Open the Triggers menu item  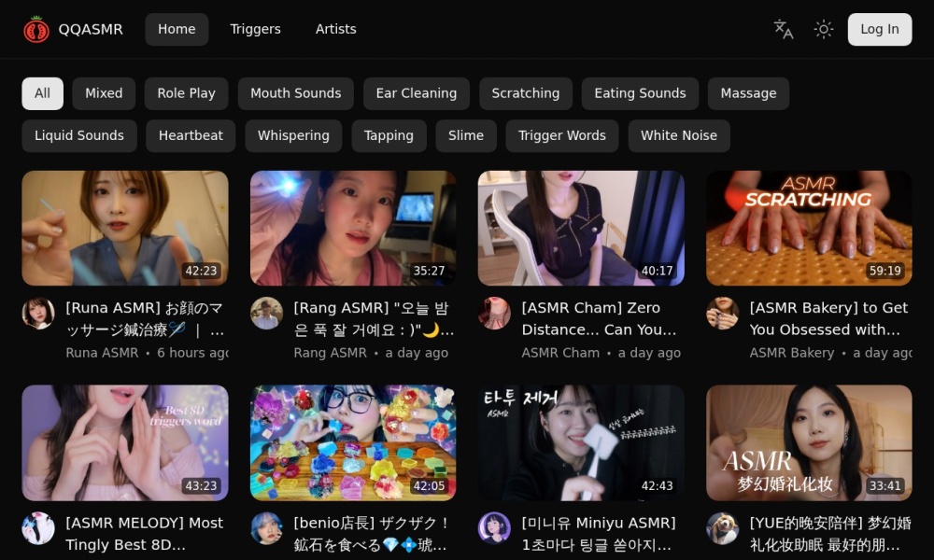tap(255, 29)
